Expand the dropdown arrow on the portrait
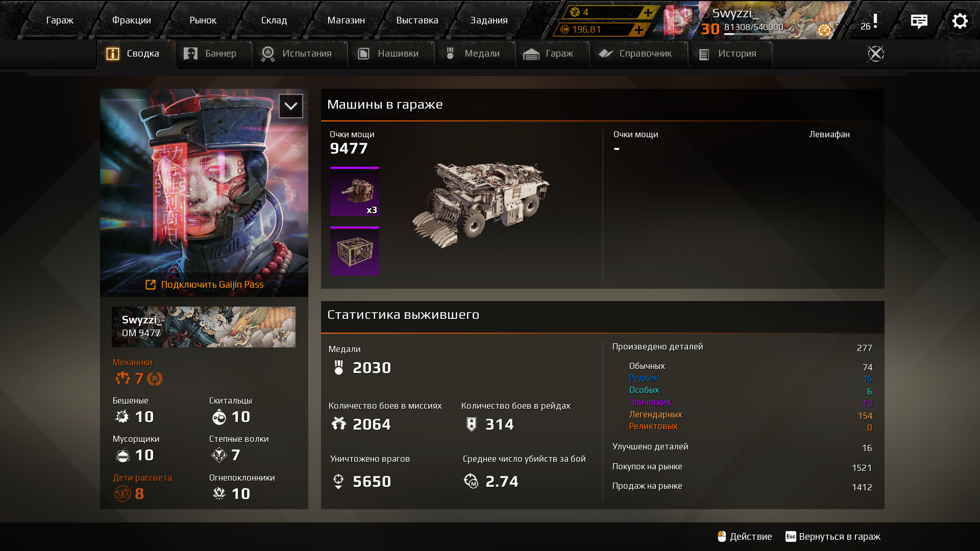This screenshot has width=980, height=551. coord(291,106)
